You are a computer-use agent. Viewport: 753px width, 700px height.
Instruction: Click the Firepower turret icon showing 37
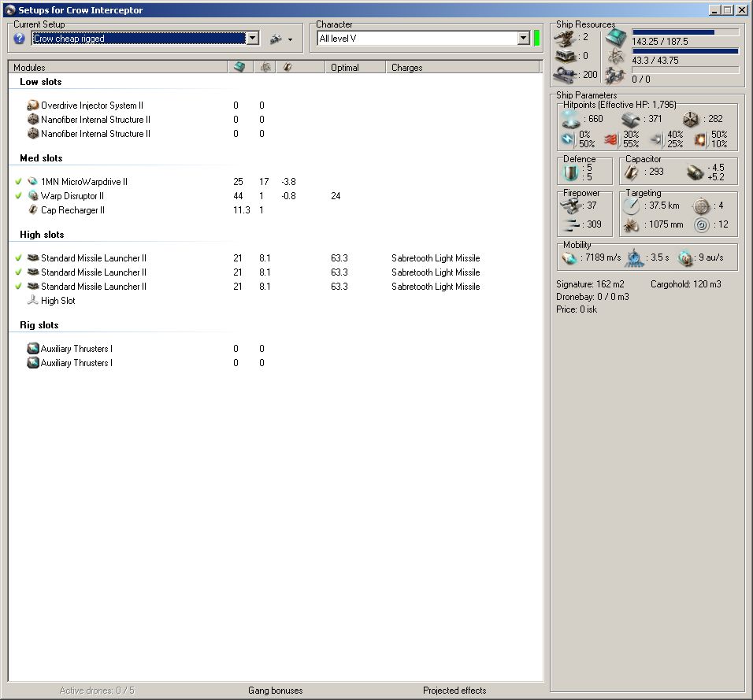[571, 206]
